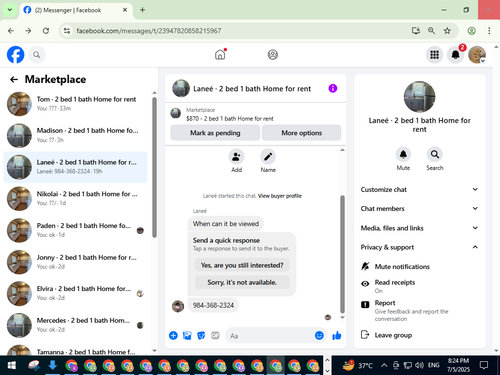Viewport: 500px width, 375px height.
Task: Click the address bar URL
Action: click(x=149, y=31)
